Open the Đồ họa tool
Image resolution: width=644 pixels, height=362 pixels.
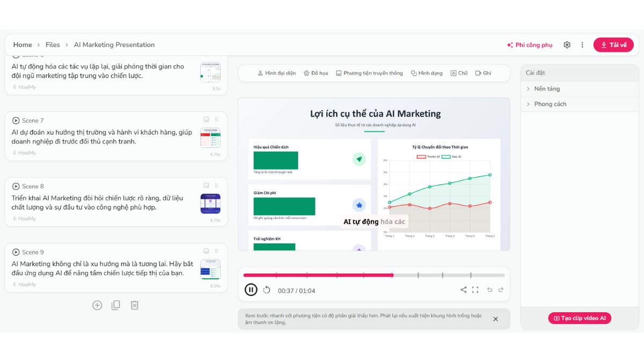316,73
